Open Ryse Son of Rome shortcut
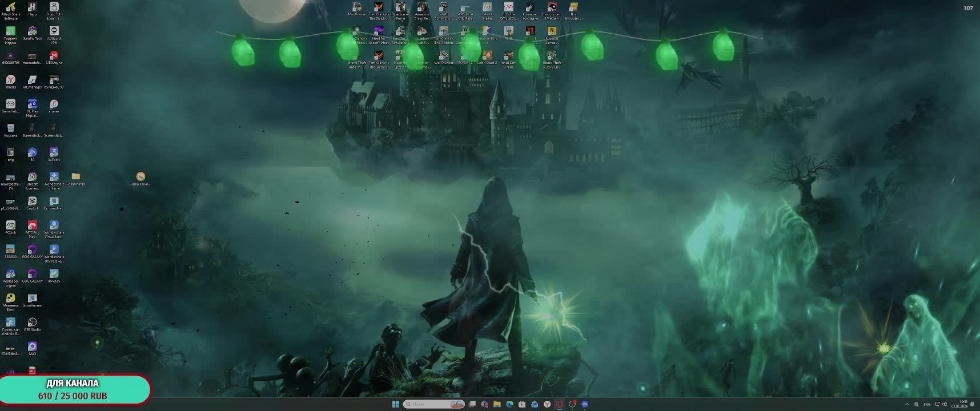Screen dimensions: 980x411 click(x=400, y=11)
